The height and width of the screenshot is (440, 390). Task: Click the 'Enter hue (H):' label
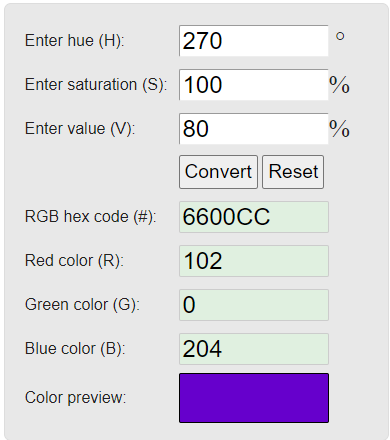click(74, 41)
